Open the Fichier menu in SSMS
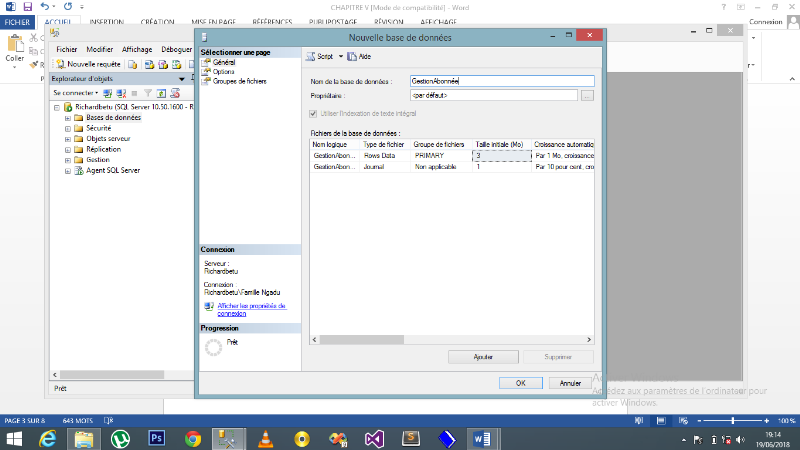Viewport: 800px width, 450px height. coord(67,49)
